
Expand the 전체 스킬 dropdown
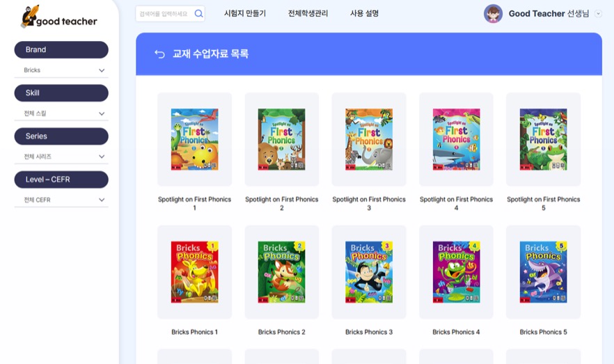(x=61, y=113)
